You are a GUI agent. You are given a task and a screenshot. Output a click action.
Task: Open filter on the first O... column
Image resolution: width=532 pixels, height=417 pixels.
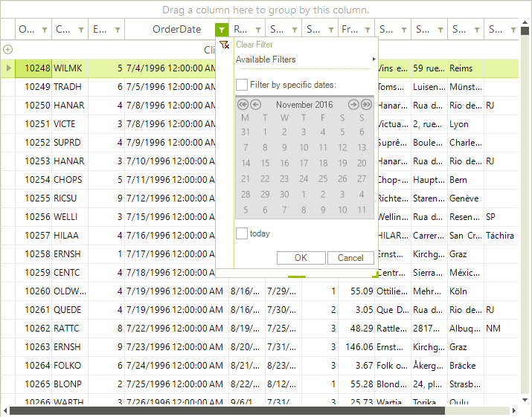45,30
